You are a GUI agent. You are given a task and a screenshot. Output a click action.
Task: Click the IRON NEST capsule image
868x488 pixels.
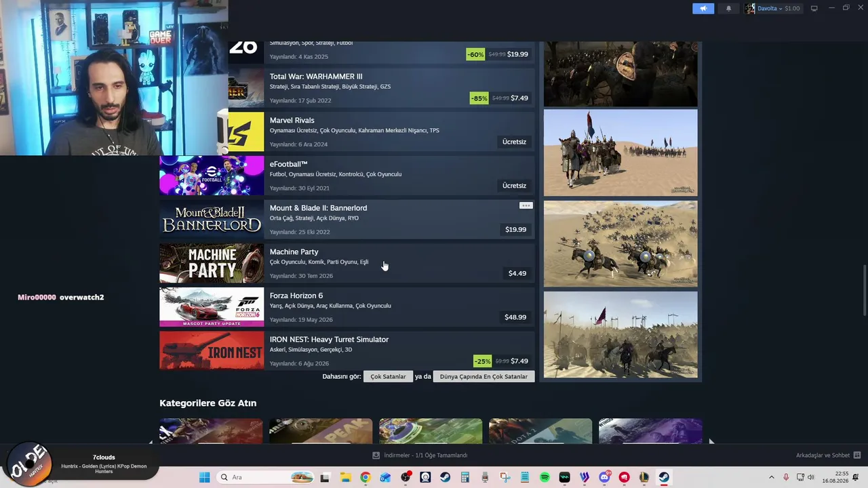coord(212,350)
